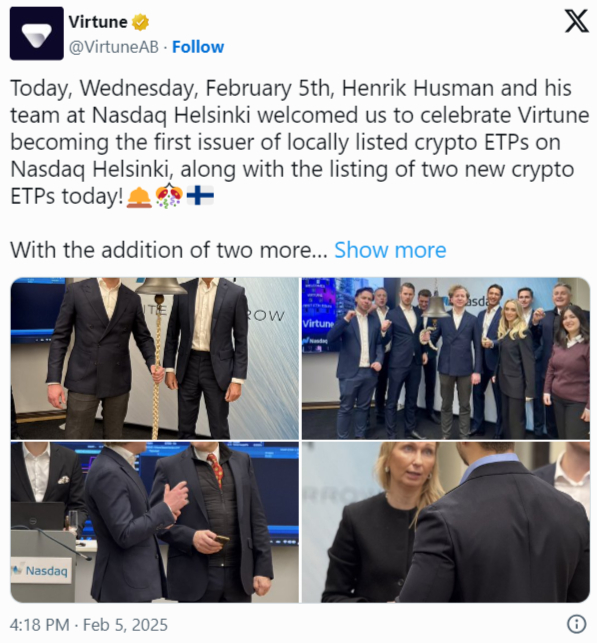Click the Virtune profile avatar
The height and width of the screenshot is (643, 597).
[x=36, y=33]
